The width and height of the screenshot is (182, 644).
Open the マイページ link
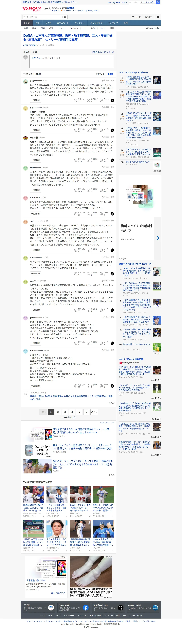click(x=136, y=17)
